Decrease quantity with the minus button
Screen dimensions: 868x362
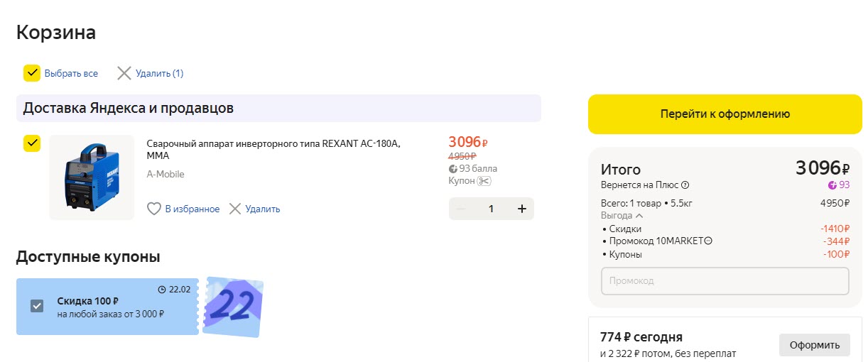point(461,209)
